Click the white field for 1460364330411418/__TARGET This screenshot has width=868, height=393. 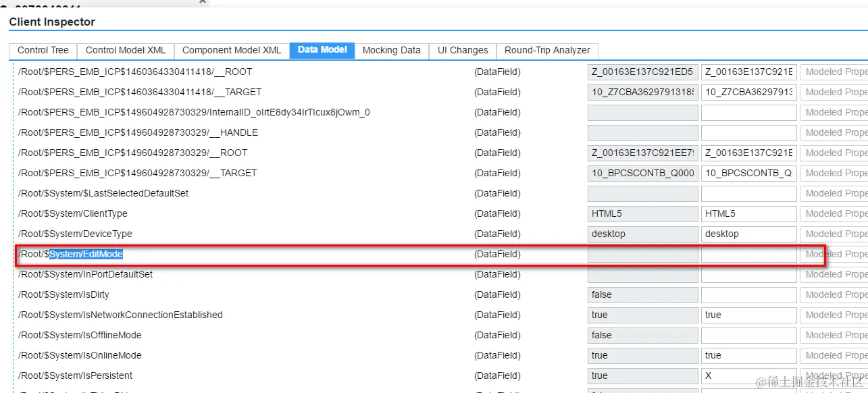[x=748, y=93]
